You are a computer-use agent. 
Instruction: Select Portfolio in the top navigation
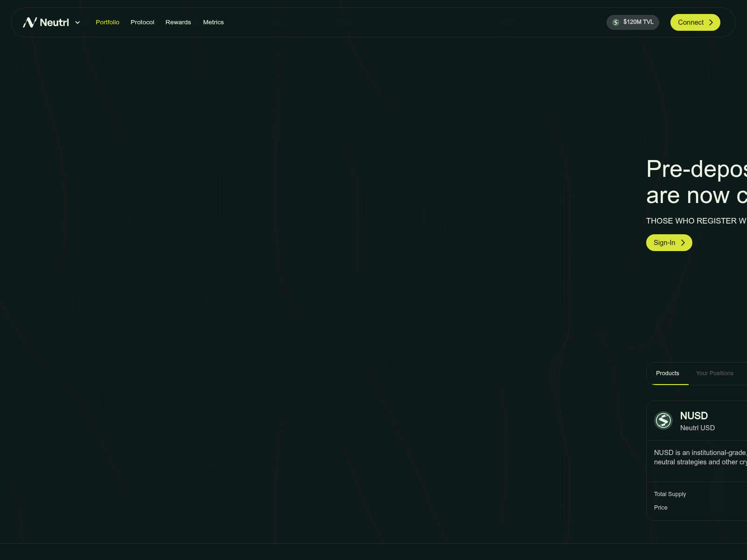tap(107, 22)
